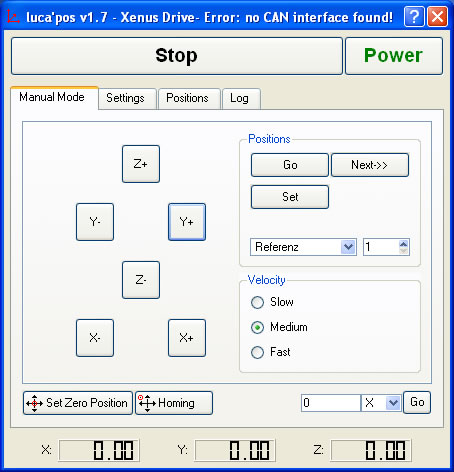This screenshot has height=472, width=454.
Task: Click Next->> in Positions group
Action: [x=370, y=165]
